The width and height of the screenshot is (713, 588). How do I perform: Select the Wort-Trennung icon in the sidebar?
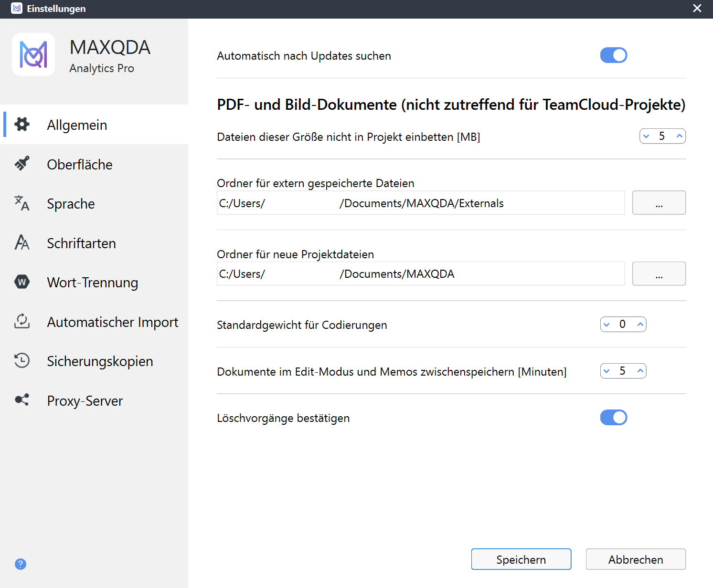click(22, 282)
